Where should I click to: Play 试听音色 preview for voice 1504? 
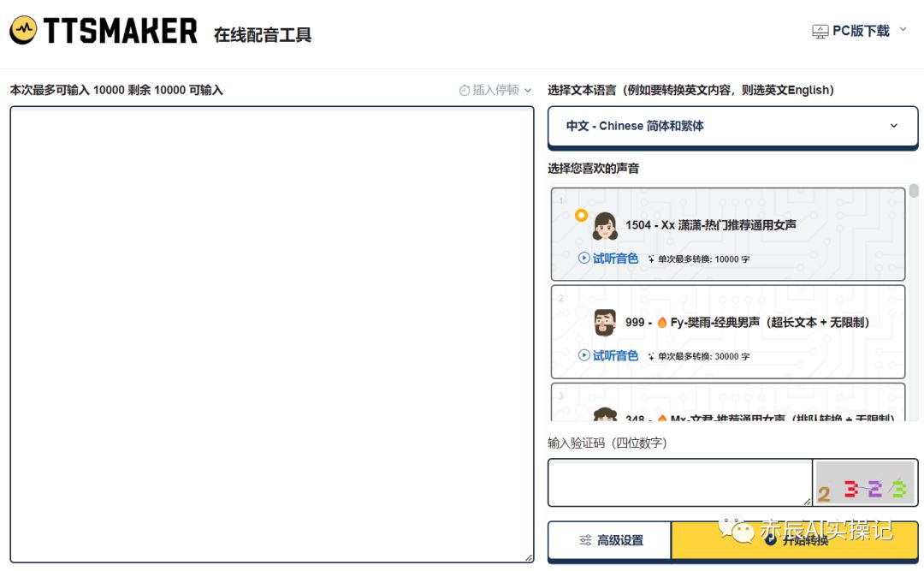pyautogui.click(x=608, y=259)
